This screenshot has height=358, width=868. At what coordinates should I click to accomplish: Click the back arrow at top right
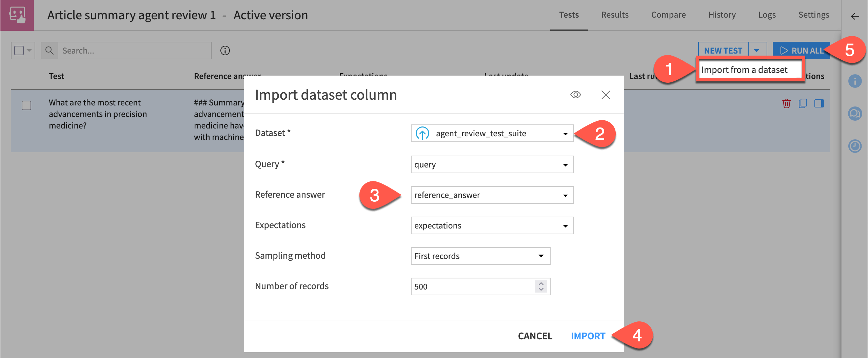tap(855, 16)
